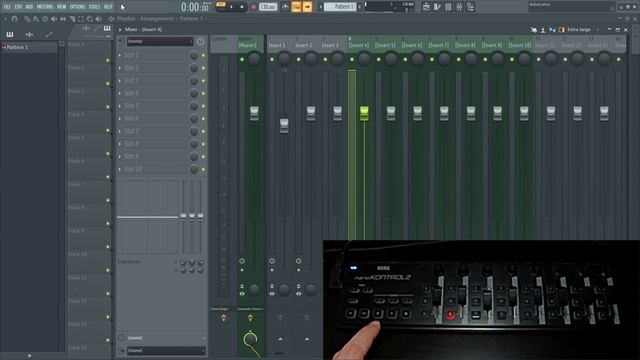Click the Insert 1 volume fader

284,126
